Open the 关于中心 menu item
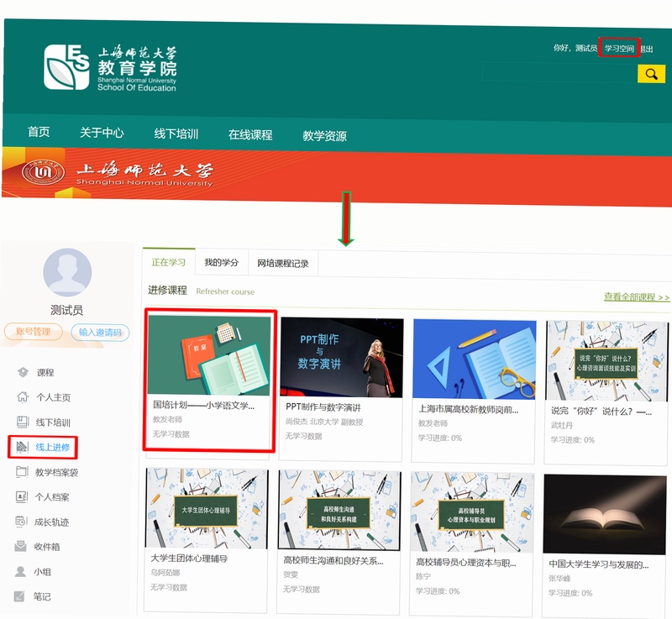The image size is (672, 619). 102,133
